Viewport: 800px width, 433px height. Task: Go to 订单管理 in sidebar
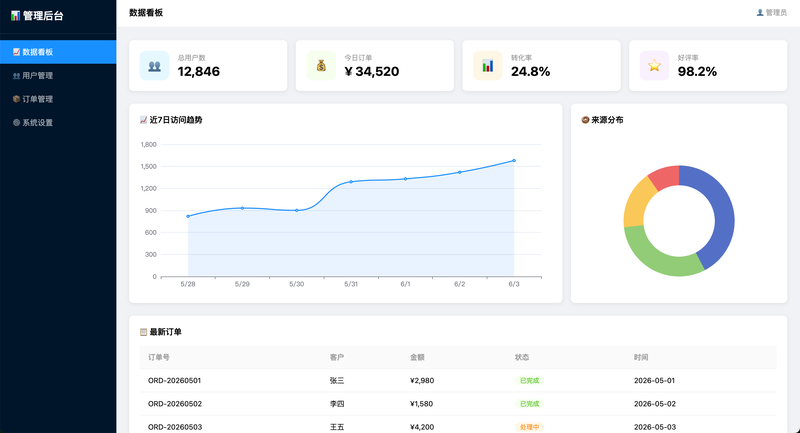tap(58, 99)
